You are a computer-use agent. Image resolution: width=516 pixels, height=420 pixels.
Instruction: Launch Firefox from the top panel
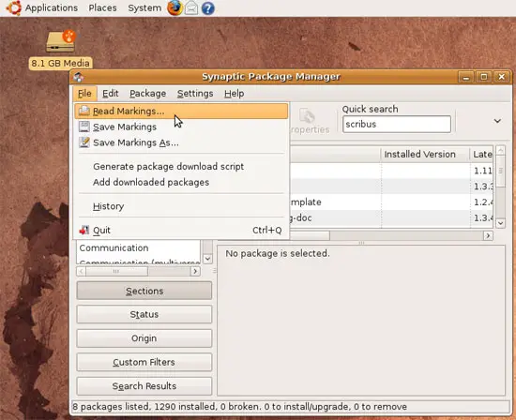point(175,7)
